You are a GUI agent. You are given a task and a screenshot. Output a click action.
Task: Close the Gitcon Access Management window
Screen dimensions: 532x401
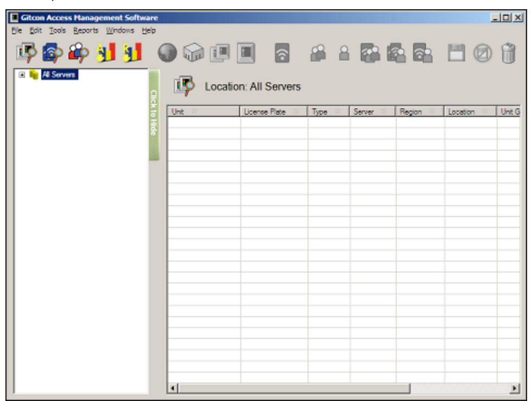point(518,17)
